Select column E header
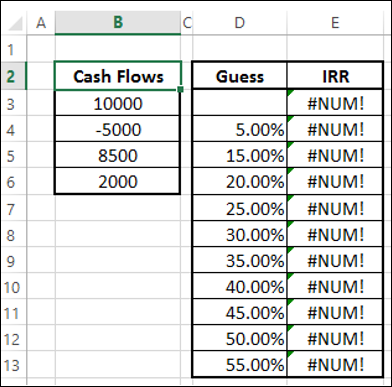 point(335,23)
